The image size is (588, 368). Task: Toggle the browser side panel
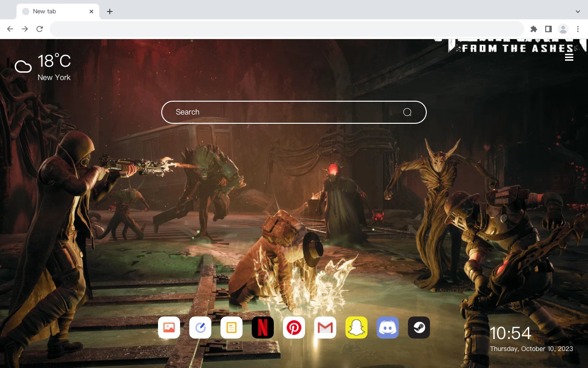tap(548, 29)
